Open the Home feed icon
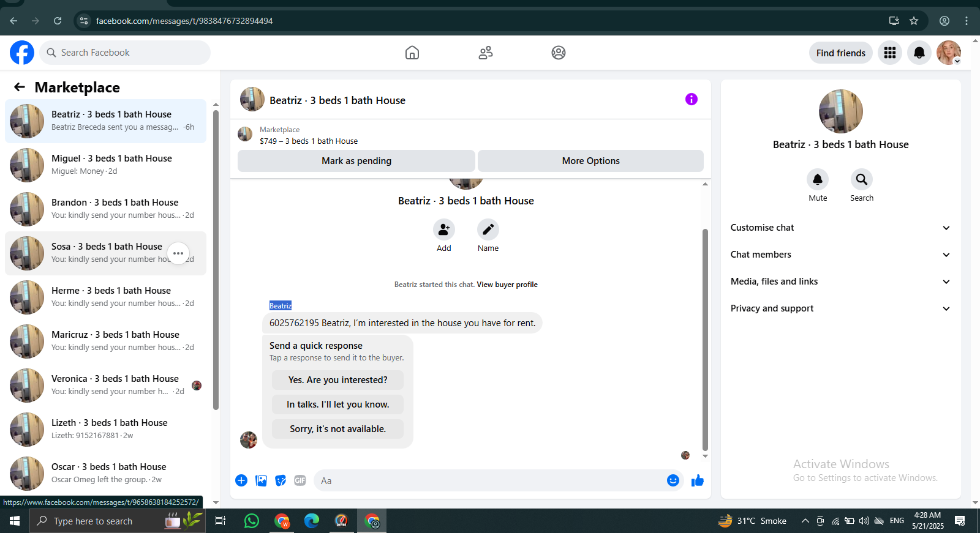 412,53
